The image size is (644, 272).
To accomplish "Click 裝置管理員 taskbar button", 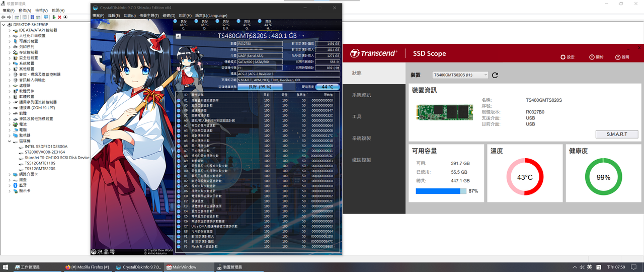I will pos(239,267).
